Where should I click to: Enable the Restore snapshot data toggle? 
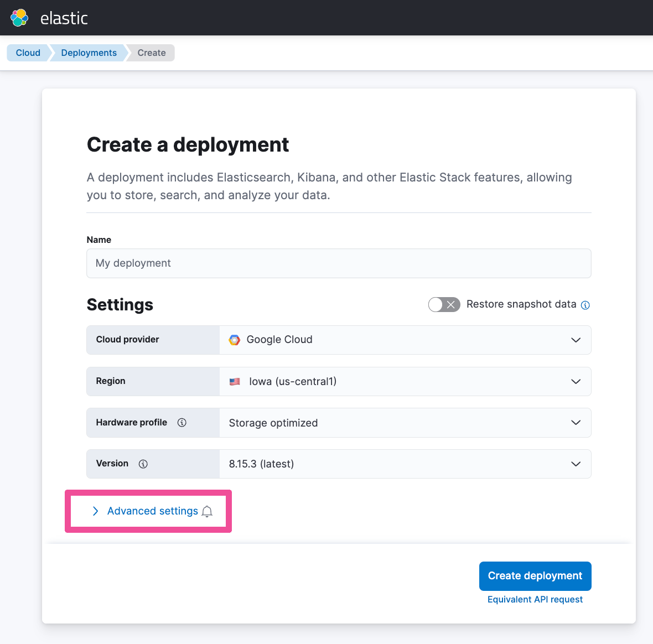[444, 304]
